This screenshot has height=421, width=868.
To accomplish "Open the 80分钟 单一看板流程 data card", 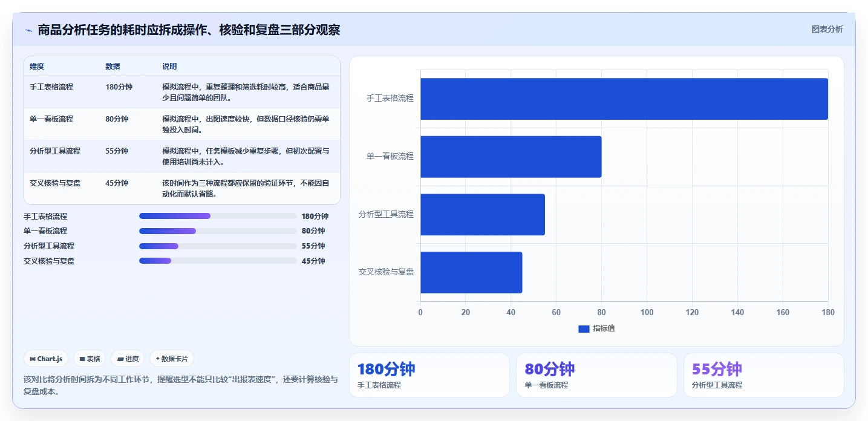I will tap(596, 375).
